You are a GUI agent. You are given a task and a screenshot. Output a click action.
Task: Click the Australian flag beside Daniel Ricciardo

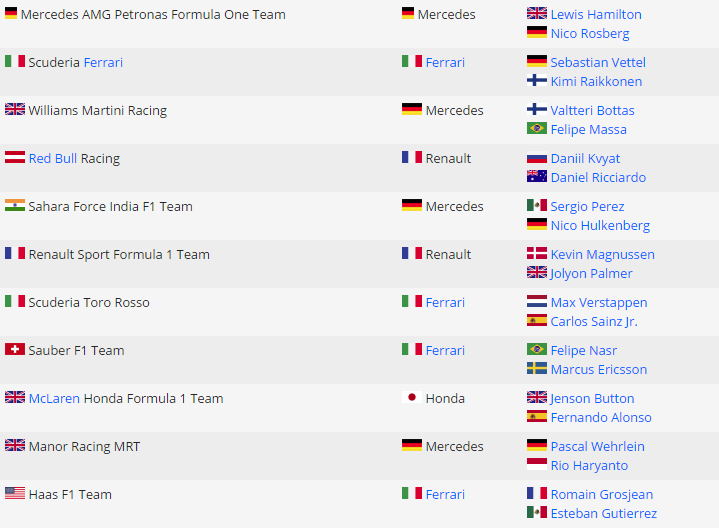[x=536, y=177]
